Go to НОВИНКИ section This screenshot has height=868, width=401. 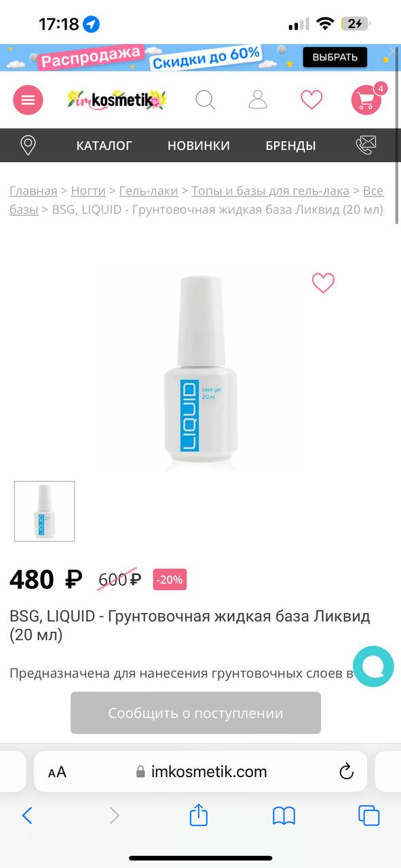coord(199,145)
